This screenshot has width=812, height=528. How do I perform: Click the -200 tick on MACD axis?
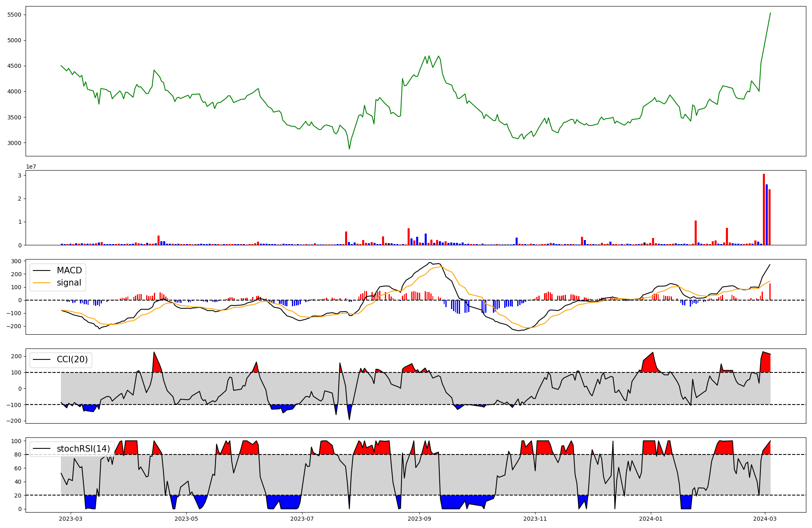tap(14, 326)
